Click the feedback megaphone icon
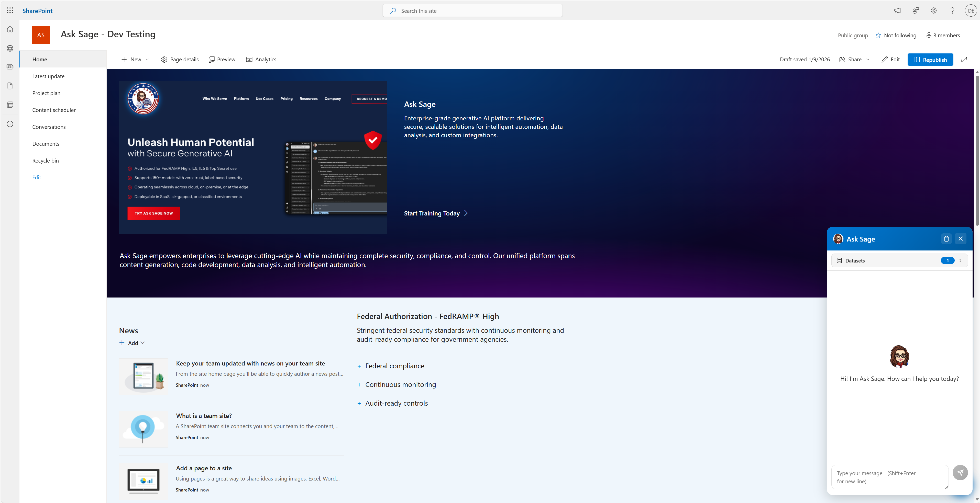This screenshot has height=503, width=980. pos(897,10)
